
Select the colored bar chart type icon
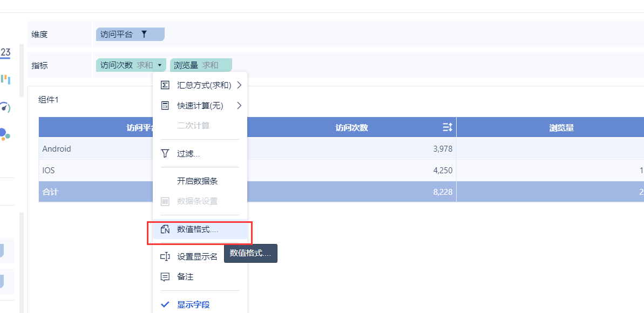pyautogui.click(x=5, y=79)
